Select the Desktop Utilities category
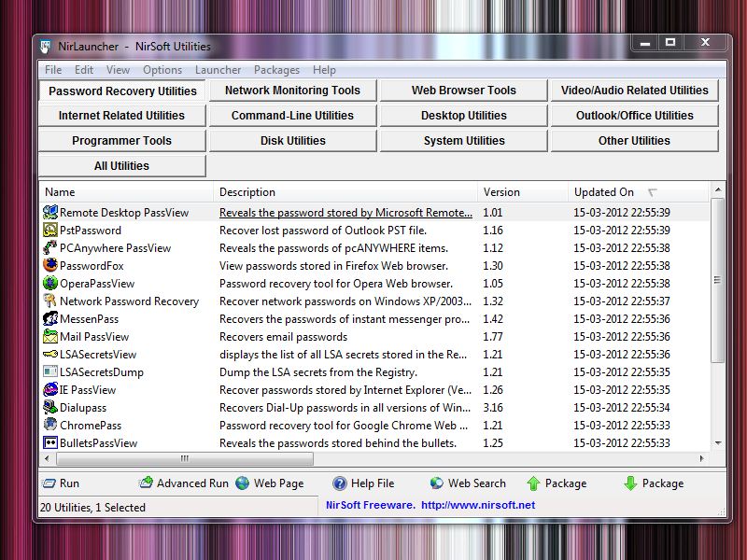 463,116
